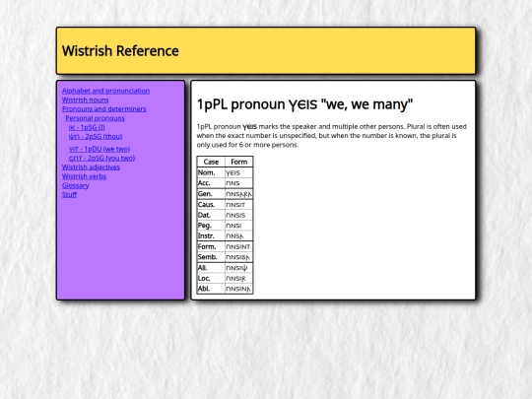Select the Gen. table cell
This screenshot has width=532, height=399.
click(x=211, y=194)
